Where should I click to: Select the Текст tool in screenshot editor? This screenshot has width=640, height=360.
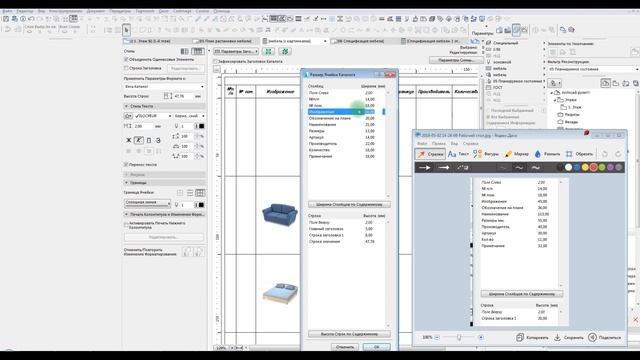coord(458,154)
